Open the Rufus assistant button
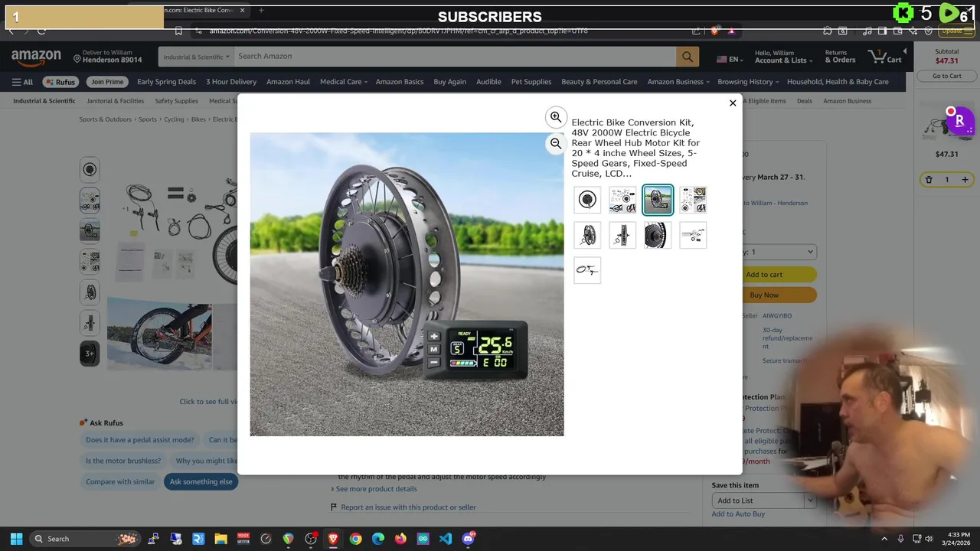Viewport: 980px width, 551px height. tap(60, 82)
